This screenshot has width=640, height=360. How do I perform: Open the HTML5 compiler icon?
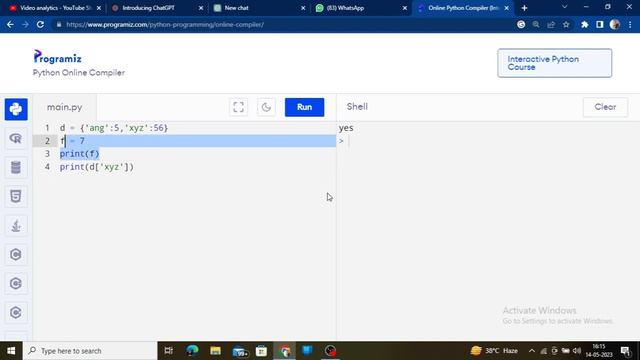click(16, 196)
